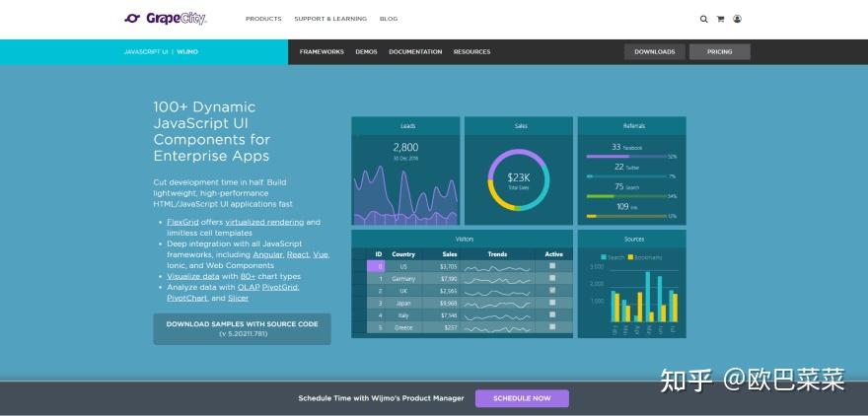
Task: Toggle Active checkbox for Japan row
Action: tap(552, 303)
